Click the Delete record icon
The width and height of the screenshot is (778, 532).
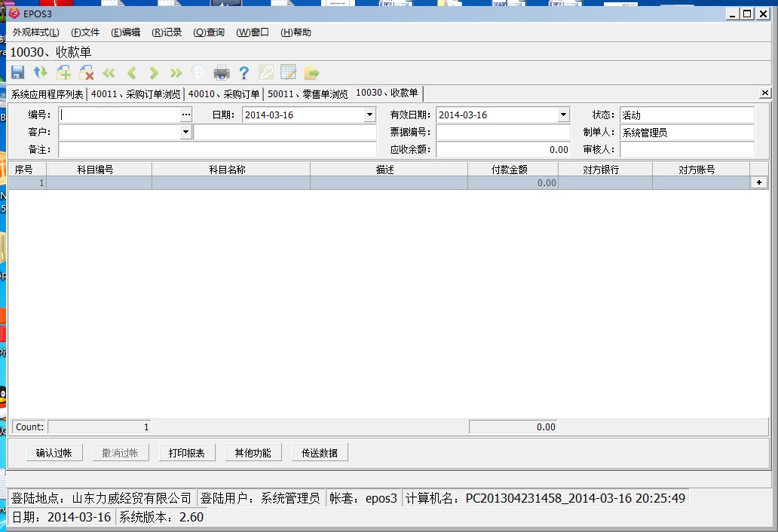click(x=86, y=72)
